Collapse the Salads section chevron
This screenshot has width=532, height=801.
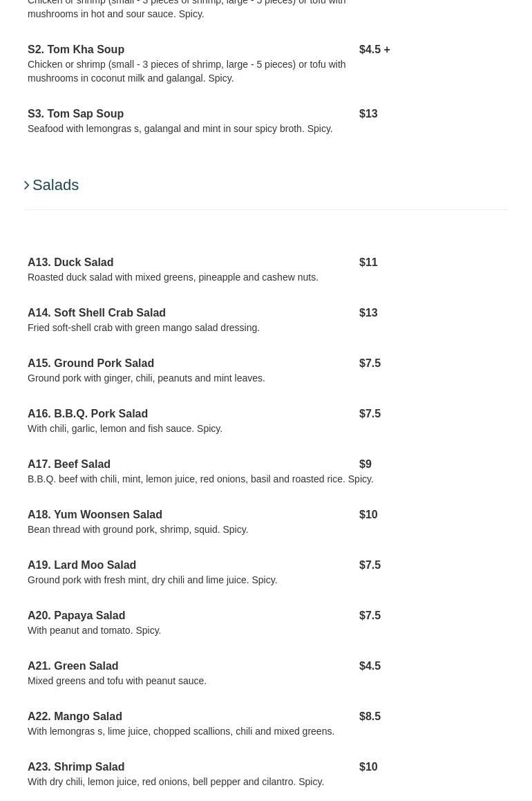(27, 185)
